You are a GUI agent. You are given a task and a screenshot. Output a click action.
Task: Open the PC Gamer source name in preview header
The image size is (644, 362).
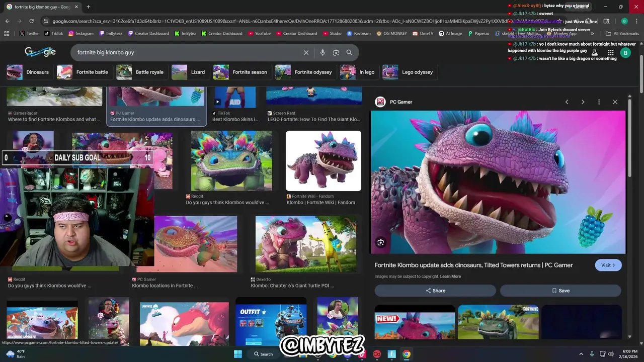[x=401, y=102]
